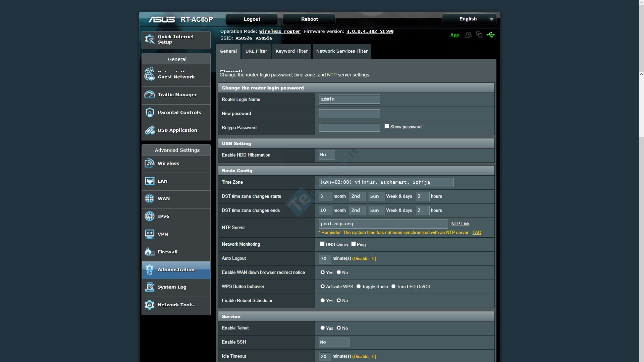The height and width of the screenshot is (362, 644).
Task: Open the Time Zone dropdown
Action: pos(386,182)
